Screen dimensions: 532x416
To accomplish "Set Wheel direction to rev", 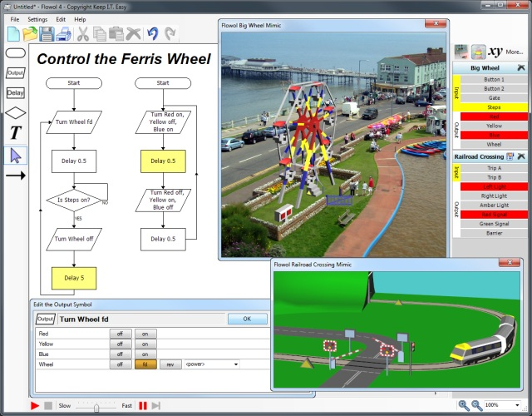I will [x=170, y=364].
